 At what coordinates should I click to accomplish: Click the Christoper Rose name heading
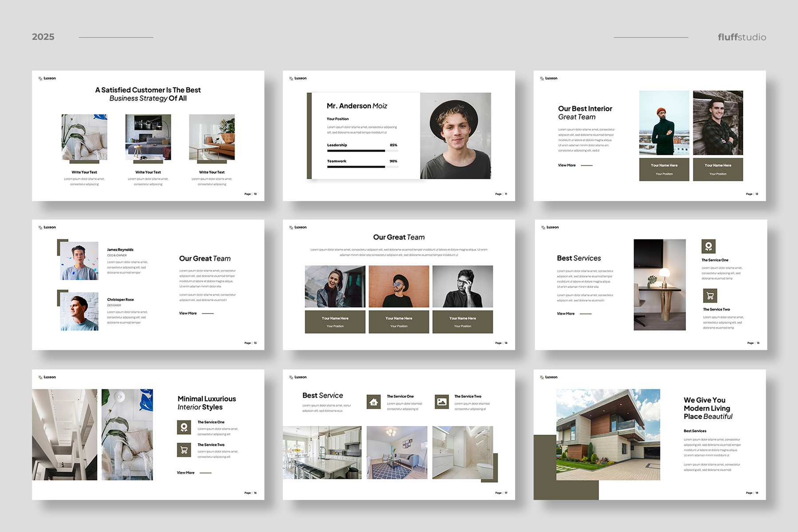point(120,300)
